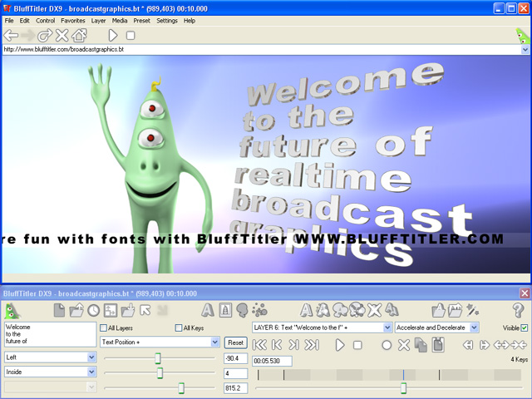
Task: Change font via folder-with-A icon
Action: (438, 310)
